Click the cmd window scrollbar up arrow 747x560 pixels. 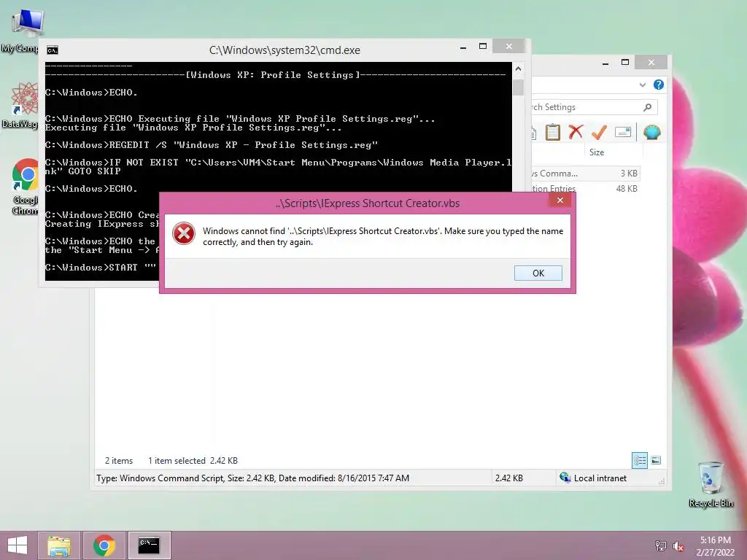(519, 69)
